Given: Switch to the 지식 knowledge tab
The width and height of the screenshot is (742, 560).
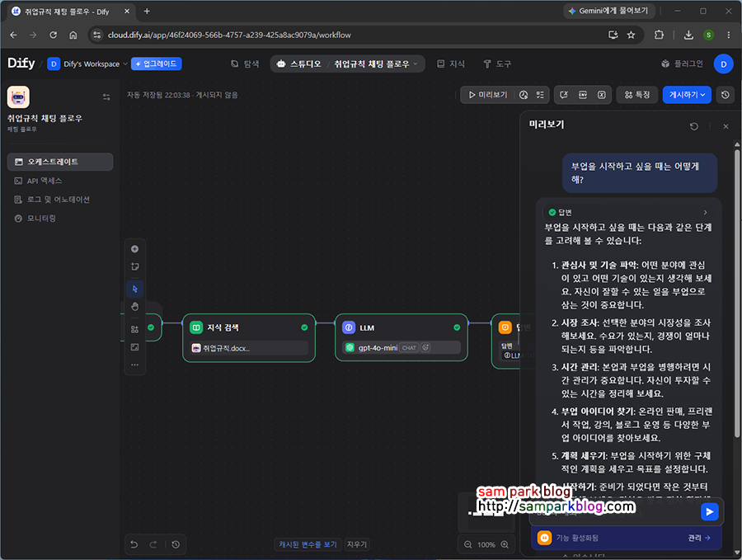Looking at the screenshot, I should click(451, 64).
